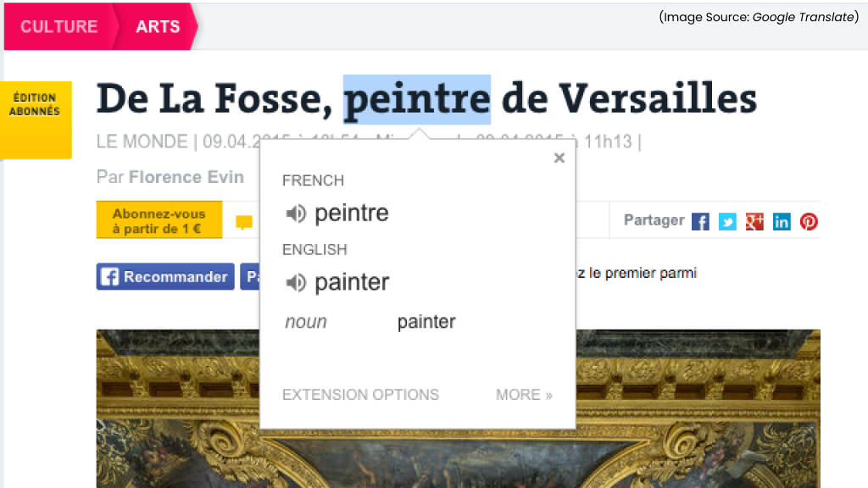Screen dimensions: 868x488
Task: Open the CULTURE section tab
Action: [58, 26]
